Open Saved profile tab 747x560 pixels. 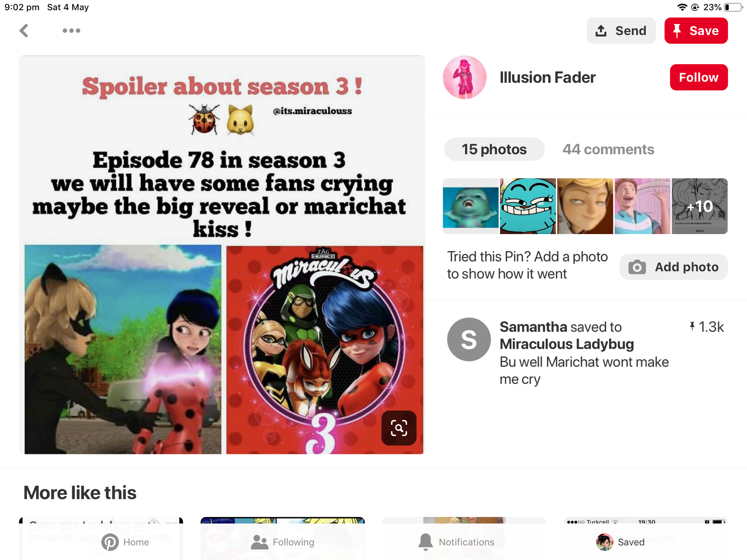[620, 542]
